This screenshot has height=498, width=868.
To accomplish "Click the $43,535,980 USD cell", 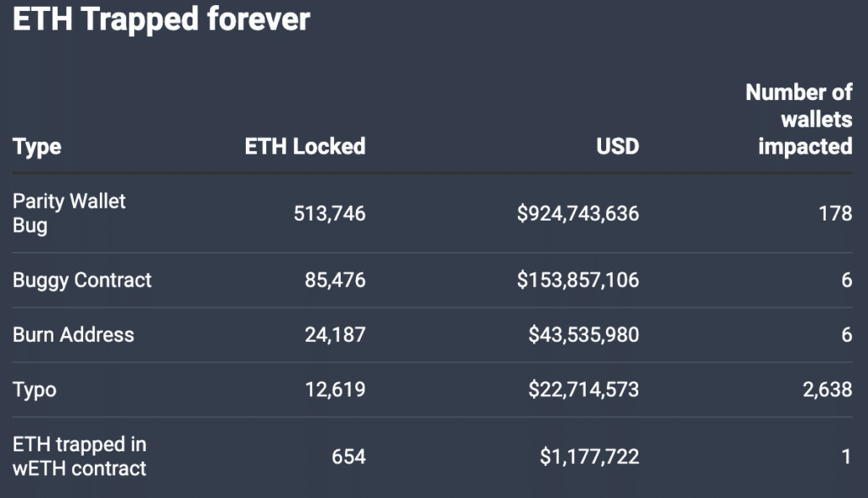I will click(x=584, y=334).
